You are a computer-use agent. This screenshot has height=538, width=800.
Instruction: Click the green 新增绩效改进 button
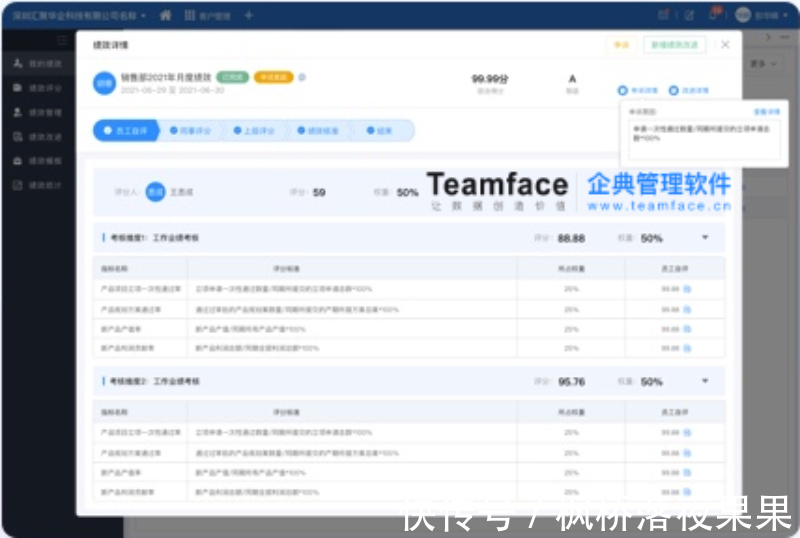(x=674, y=45)
